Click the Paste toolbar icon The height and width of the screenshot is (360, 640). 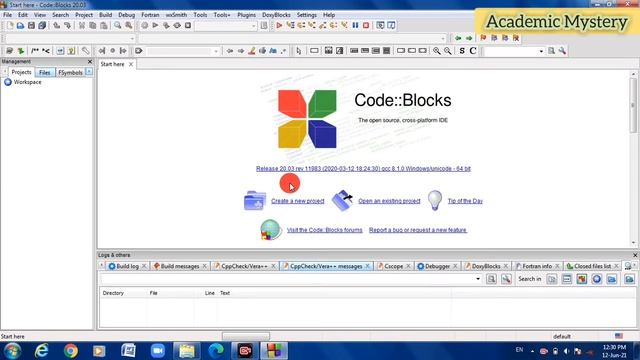[x=104, y=25]
